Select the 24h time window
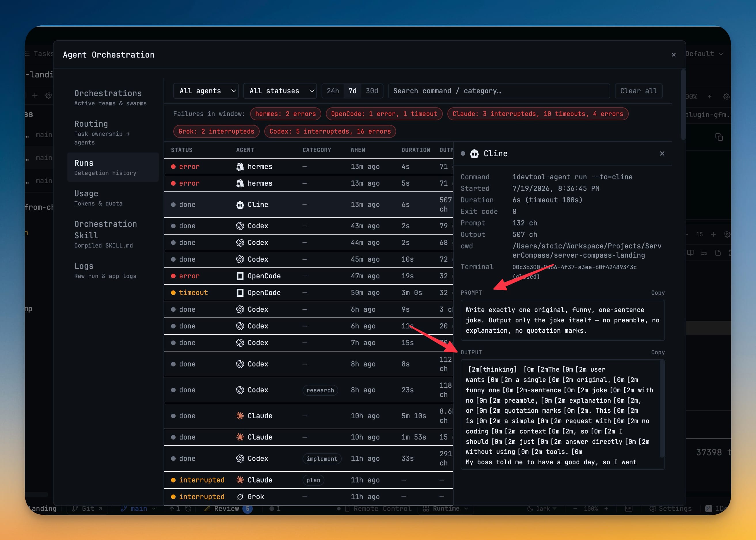 click(x=333, y=91)
